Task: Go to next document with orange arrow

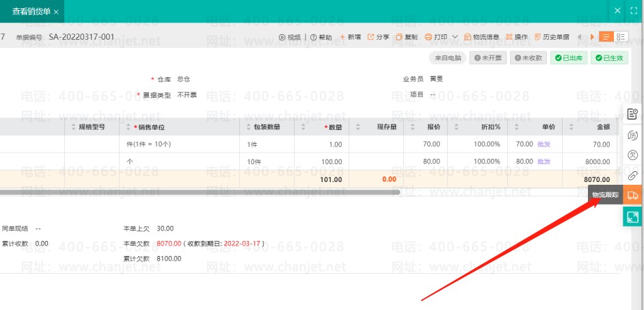Action: (x=592, y=37)
